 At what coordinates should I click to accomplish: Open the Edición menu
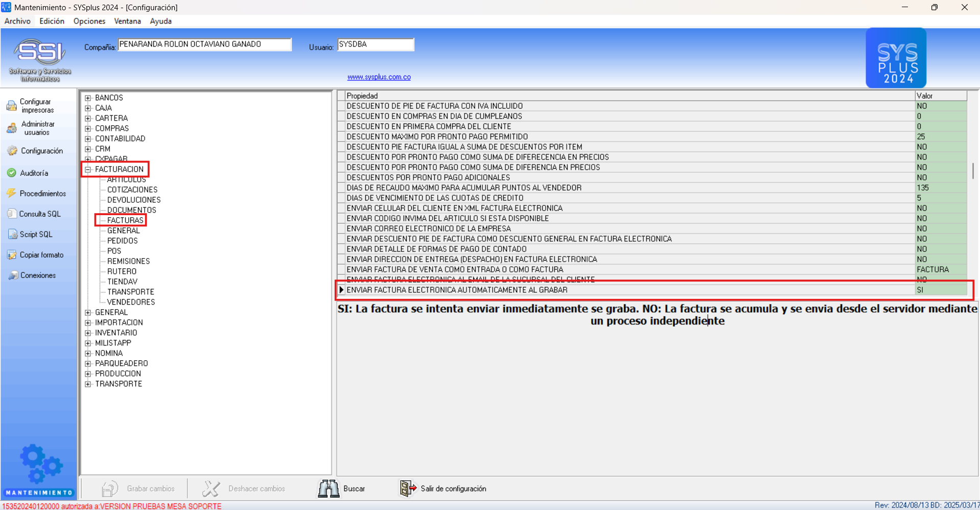coord(52,21)
